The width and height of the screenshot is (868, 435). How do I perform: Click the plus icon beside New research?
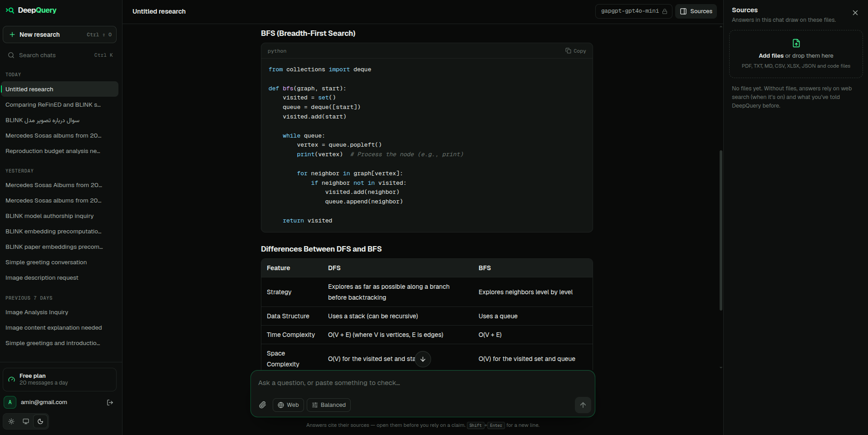point(12,35)
